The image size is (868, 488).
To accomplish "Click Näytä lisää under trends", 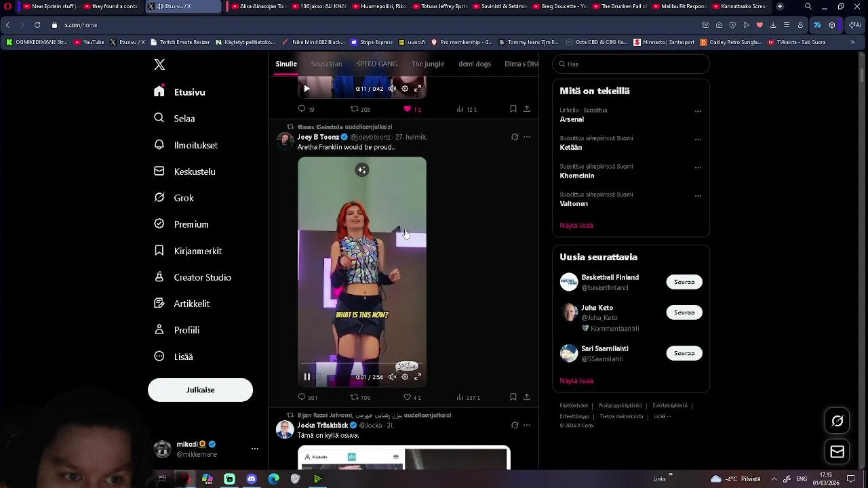I will (x=576, y=225).
